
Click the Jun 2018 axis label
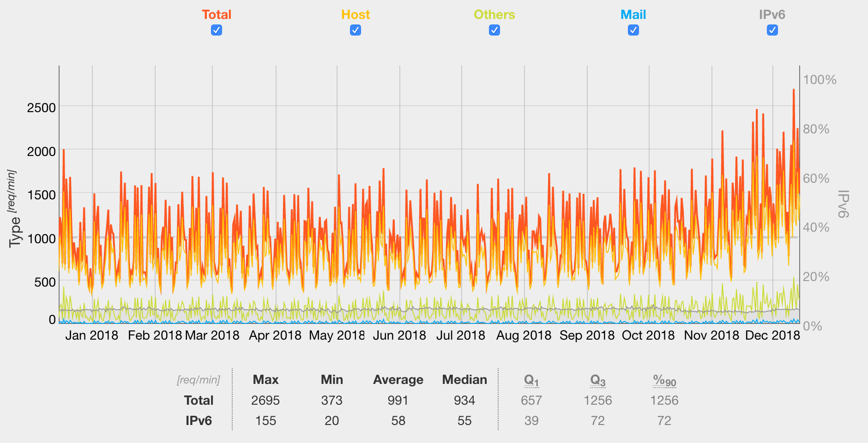click(x=399, y=335)
